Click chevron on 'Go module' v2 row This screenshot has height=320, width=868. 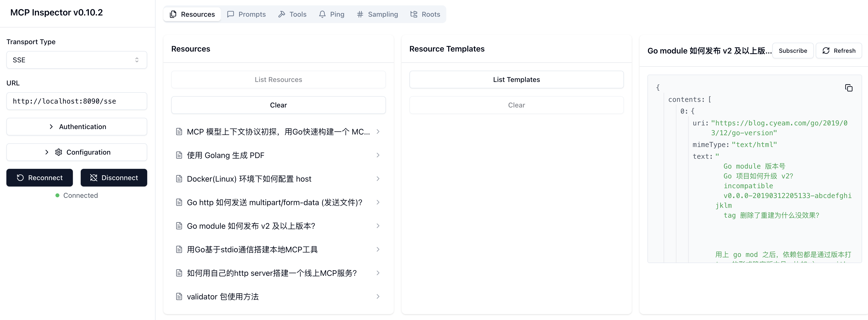click(378, 226)
